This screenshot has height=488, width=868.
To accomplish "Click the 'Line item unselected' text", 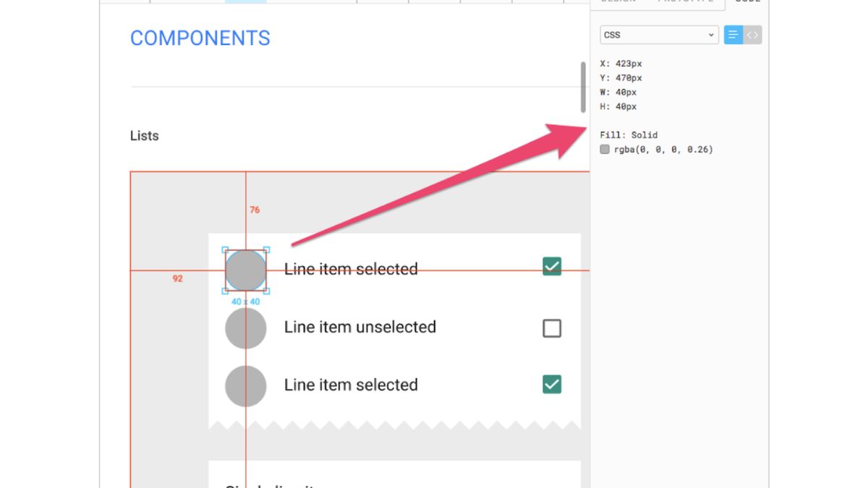I will coord(360,327).
